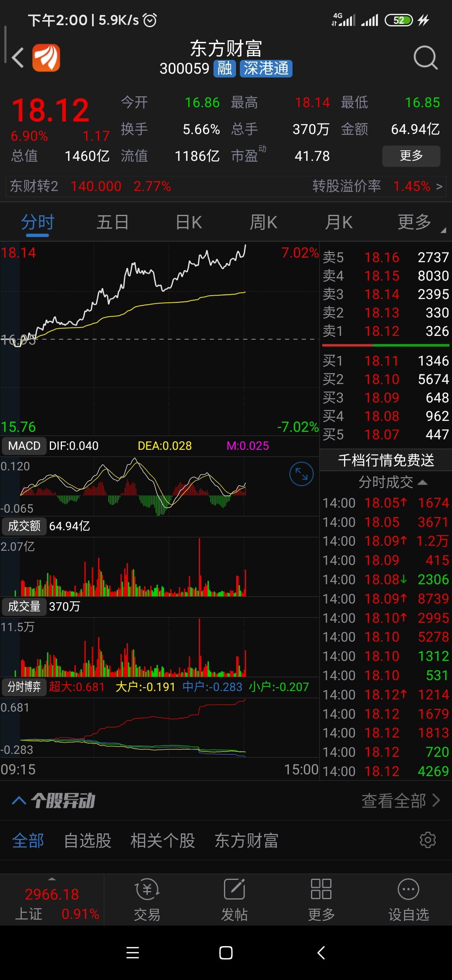The image size is (452, 980).
Task: Tap the 市盈 value 41.78
Action: click(x=312, y=156)
